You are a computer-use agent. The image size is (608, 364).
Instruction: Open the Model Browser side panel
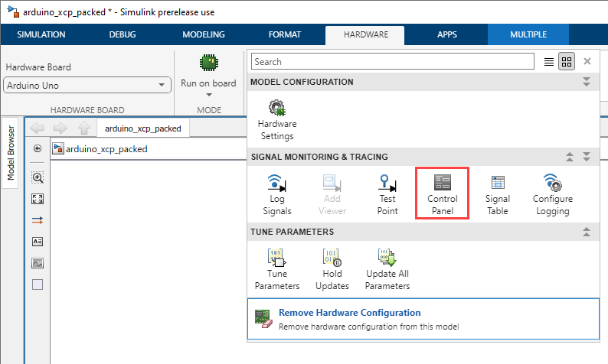(11, 153)
